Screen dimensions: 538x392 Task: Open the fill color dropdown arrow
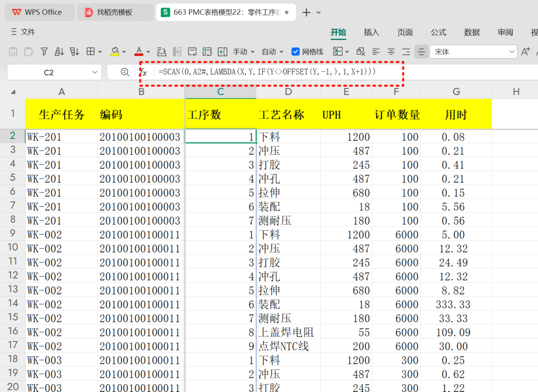coord(124,52)
